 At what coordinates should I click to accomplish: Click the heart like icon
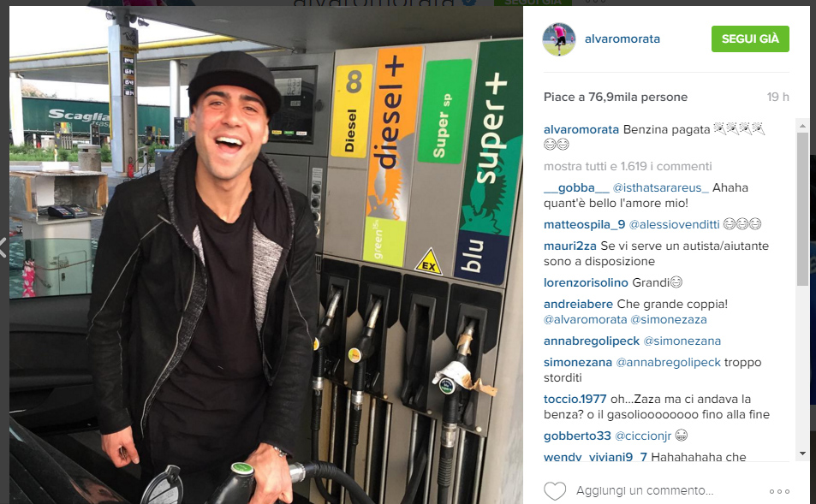click(x=555, y=491)
